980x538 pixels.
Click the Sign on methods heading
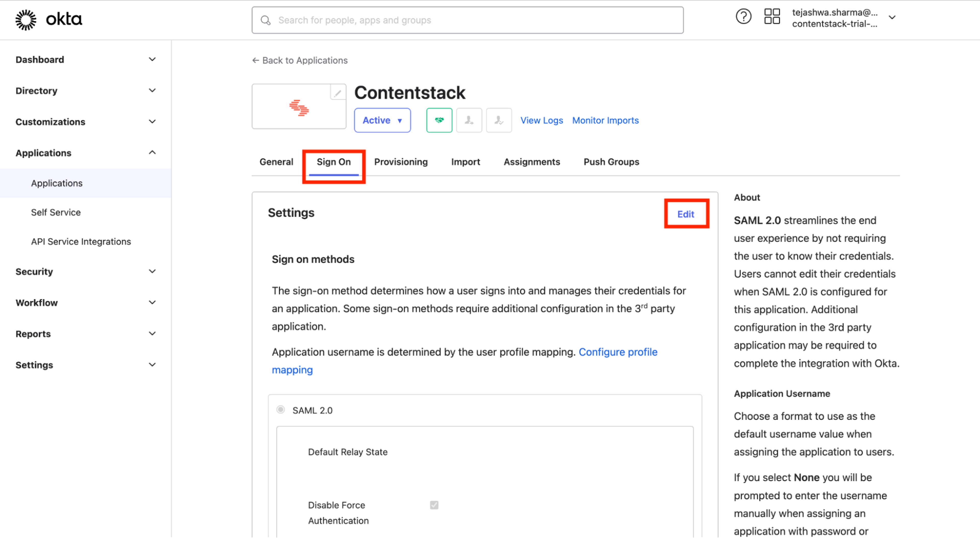313,259
